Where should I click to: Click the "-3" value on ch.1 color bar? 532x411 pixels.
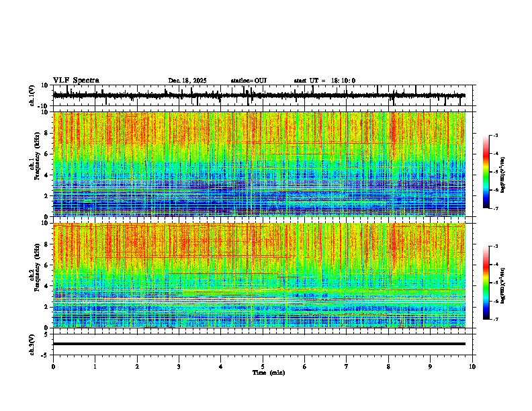(x=495, y=135)
